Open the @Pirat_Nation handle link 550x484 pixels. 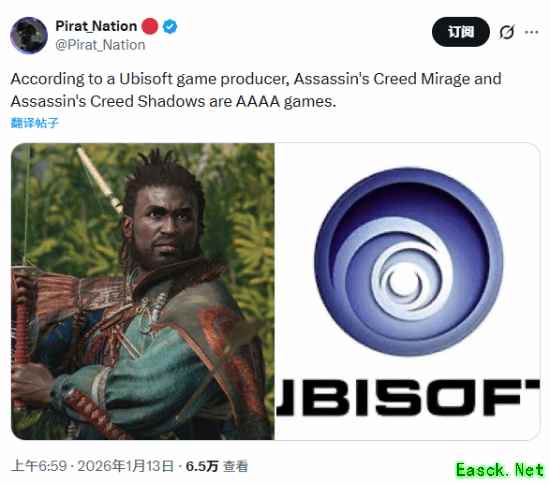click(x=100, y=45)
